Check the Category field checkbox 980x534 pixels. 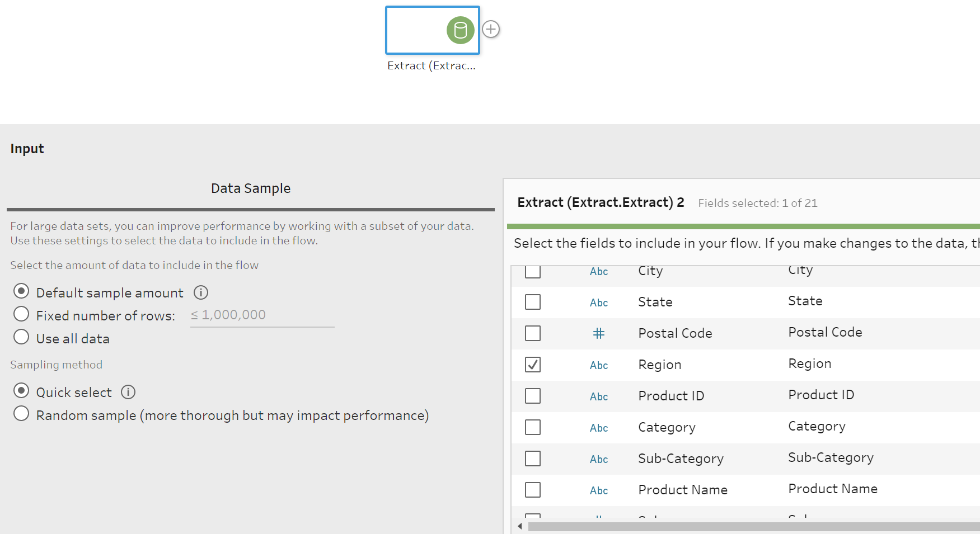532,427
